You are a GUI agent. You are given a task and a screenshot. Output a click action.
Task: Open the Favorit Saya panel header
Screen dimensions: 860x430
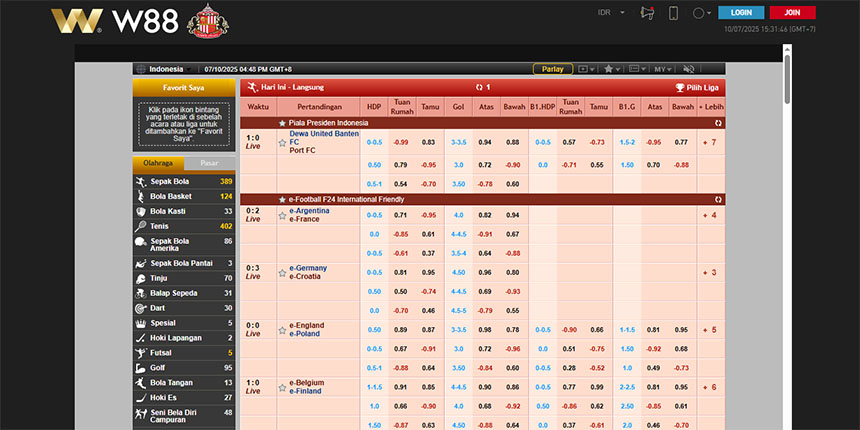coord(184,88)
